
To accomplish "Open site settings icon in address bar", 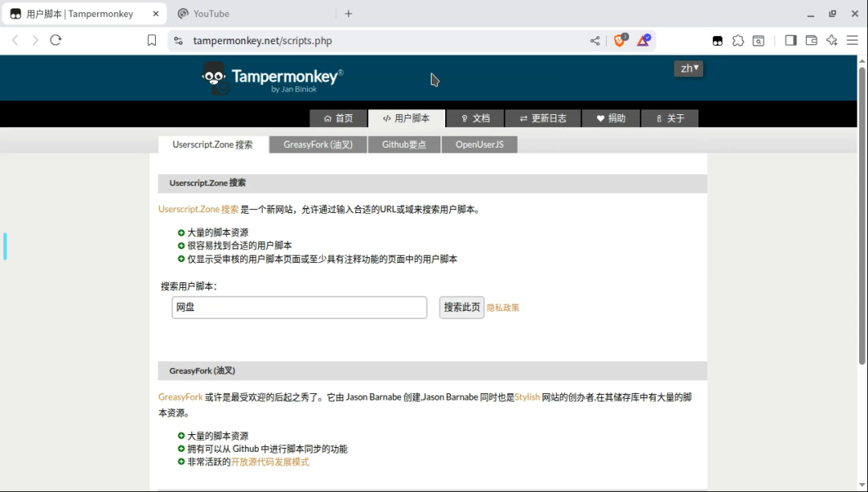I will (x=178, y=40).
